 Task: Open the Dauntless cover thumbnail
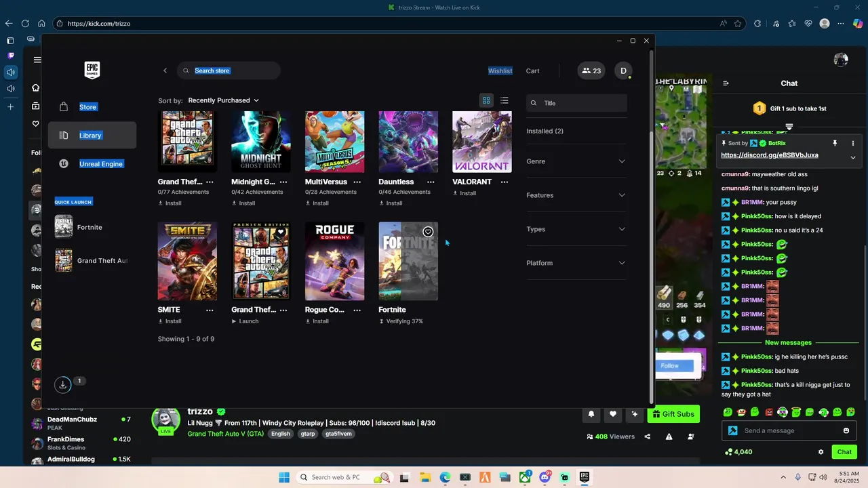[x=408, y=142]
